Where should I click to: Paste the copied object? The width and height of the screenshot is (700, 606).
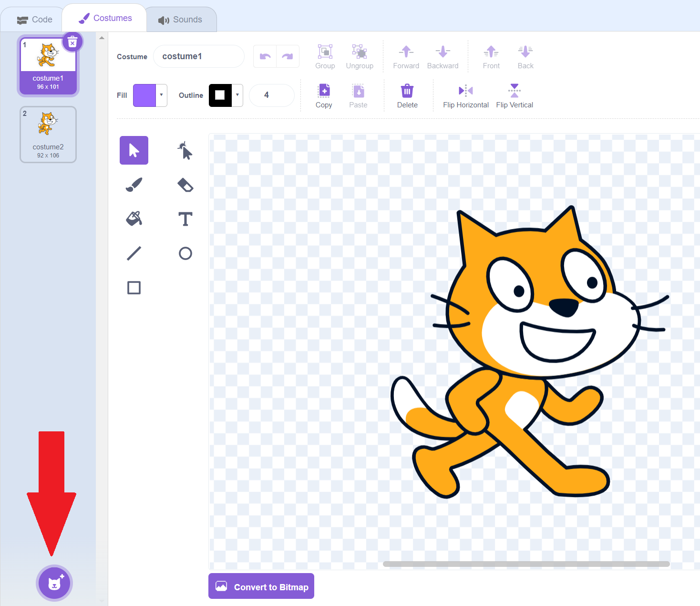[x=358, y=95]
